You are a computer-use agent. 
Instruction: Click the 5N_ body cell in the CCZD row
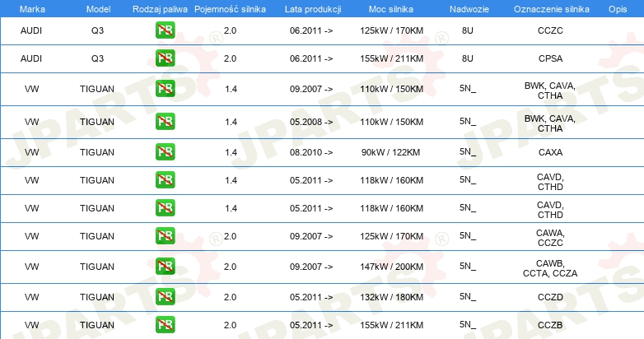(468, 297)
